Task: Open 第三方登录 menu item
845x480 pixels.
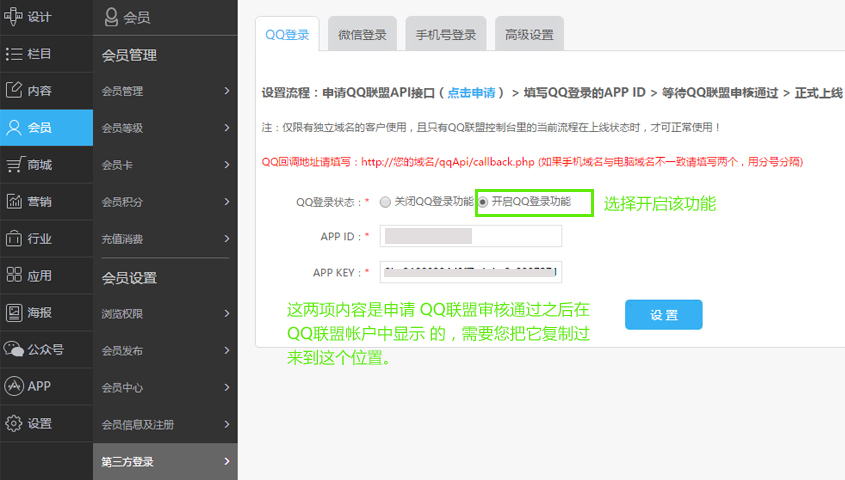Action: click(x=165, y=462)
